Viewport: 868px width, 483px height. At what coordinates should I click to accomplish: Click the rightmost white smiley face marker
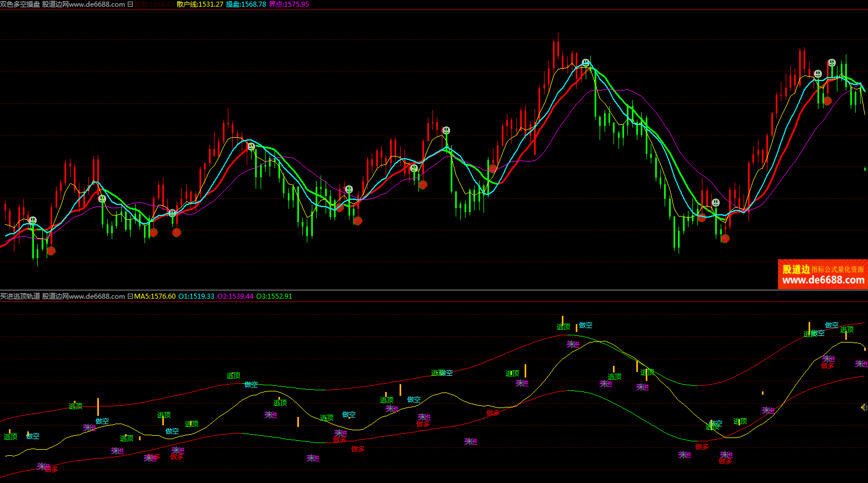pos(831,63)
